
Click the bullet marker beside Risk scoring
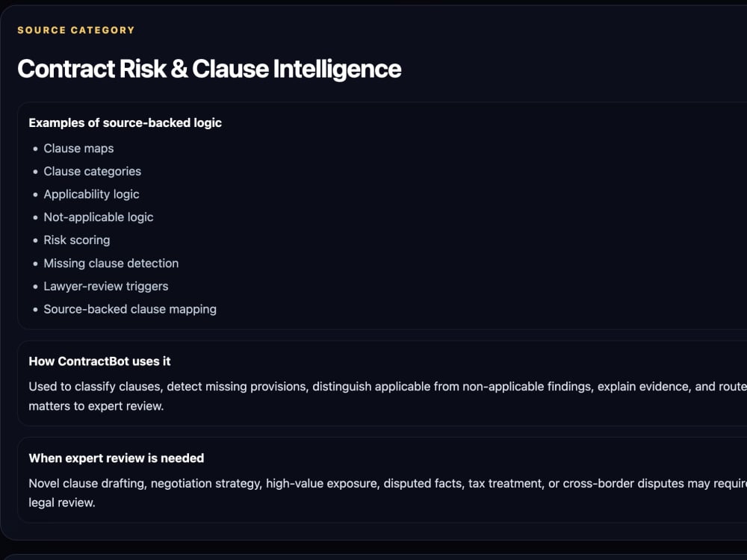(35, 240)
